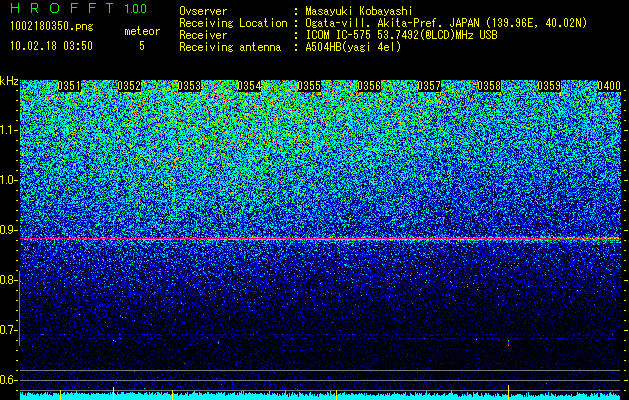Click the 0356 time marker
The height and width of the screenshot is (400, 629).
pyautogui.click(x=369, y=86)
